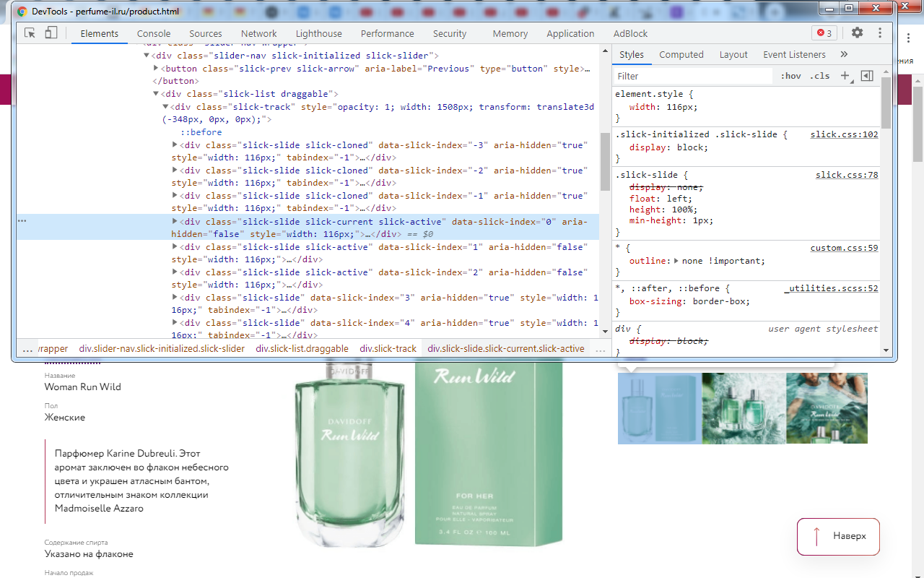The image size is (924, 578).
Task: Open the Sources tab
Action: (x=206, y=33)
